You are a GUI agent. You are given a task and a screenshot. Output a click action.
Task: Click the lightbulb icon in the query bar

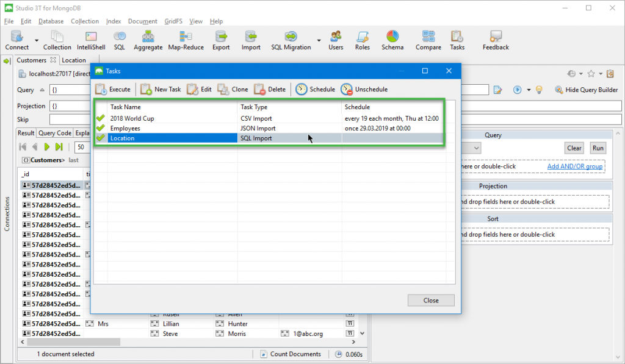pos(539,90)
